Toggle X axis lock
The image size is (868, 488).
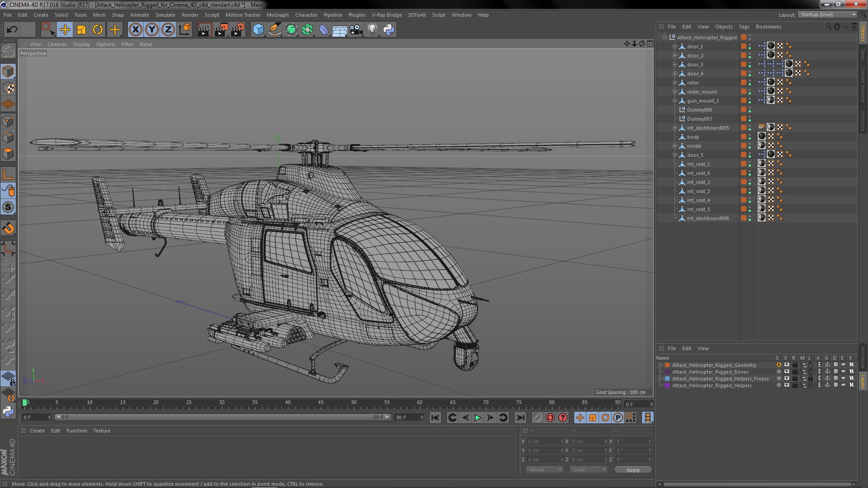[135, 30]
